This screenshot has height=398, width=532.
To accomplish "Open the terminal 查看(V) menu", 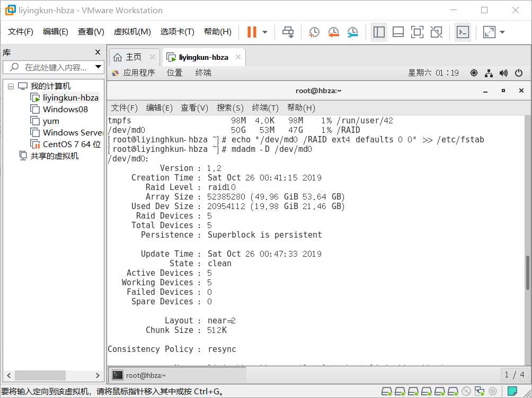I will tap(194, 108).
